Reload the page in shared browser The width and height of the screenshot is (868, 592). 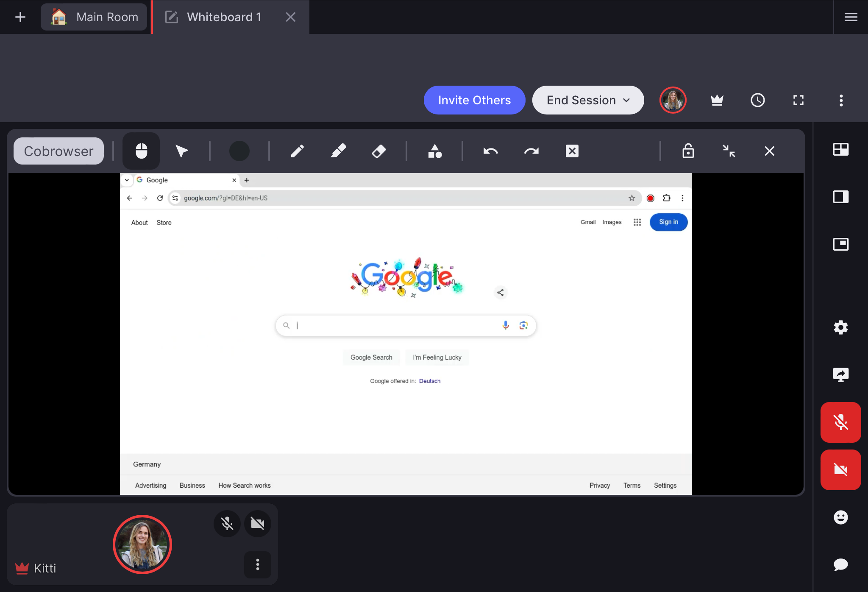(x=160, y=198)
